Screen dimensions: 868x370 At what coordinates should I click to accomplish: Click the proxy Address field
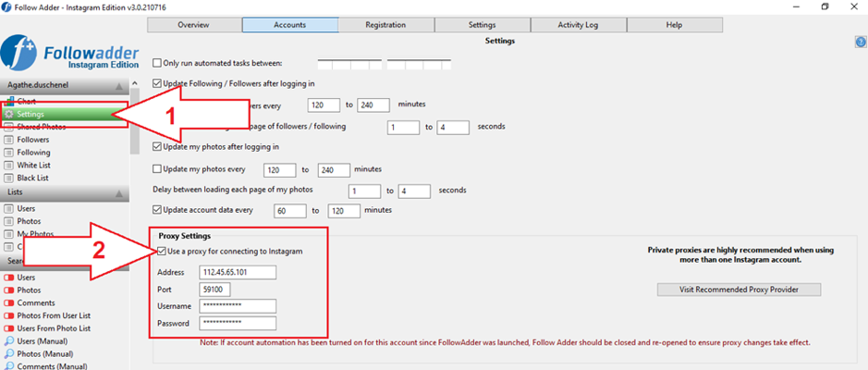(x=238, y=273)
